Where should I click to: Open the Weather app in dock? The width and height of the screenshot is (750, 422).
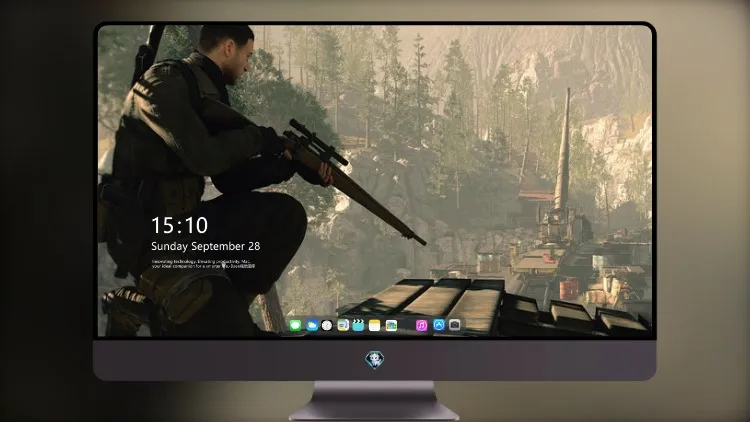(312, 325)
